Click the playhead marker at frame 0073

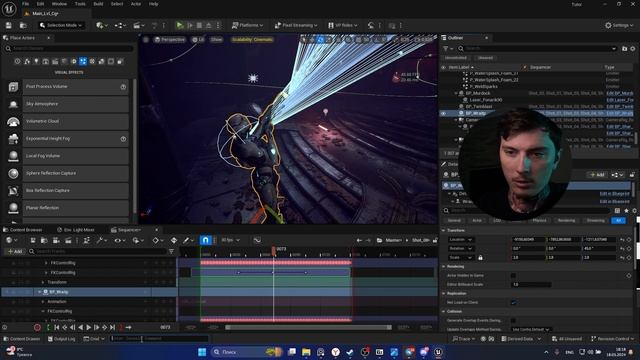pyautogui.click(x=274, y=250)
